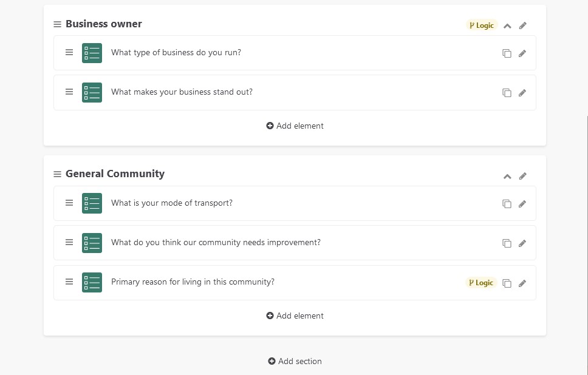The image size is (588, 375).
Task: Edit the 'What do you think our community needs improvement?' question
Action: 522,243
